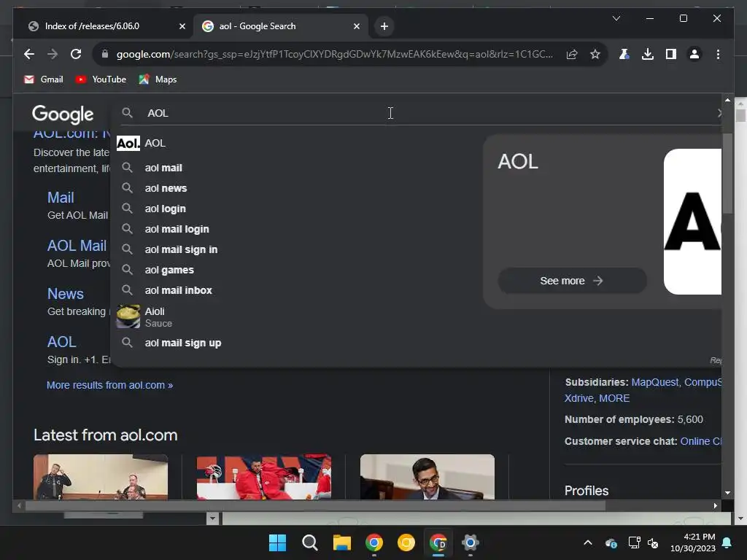Share this page from the address bar
The width and height of the screenshot is (747, 560).
(x=572, y=54)
